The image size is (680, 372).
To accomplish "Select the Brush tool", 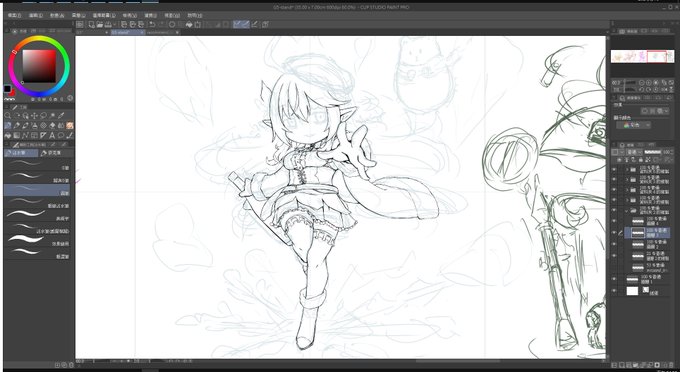I will click(x=26, y=126).
